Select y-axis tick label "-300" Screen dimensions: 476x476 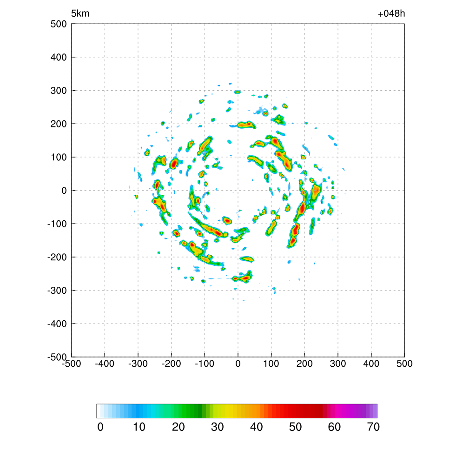point(57,291)
